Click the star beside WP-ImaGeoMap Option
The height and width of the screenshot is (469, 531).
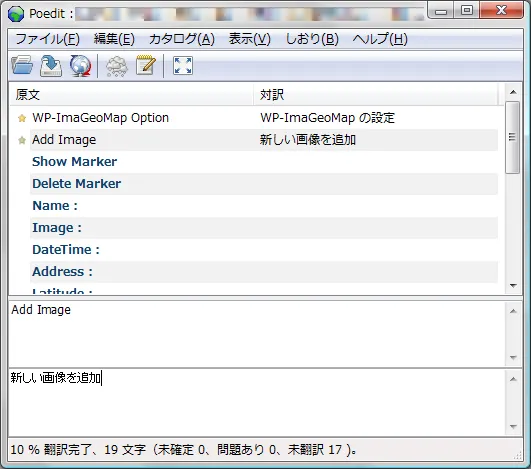(x=22, y=118)
